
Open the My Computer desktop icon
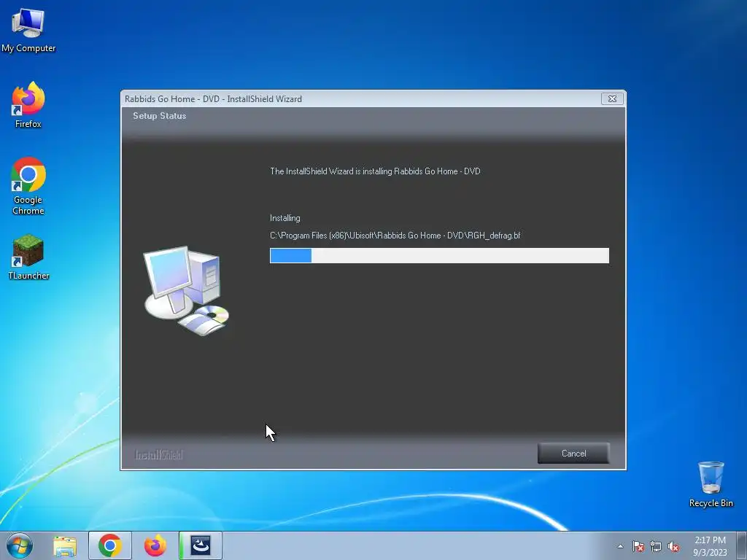click(28, 29)
